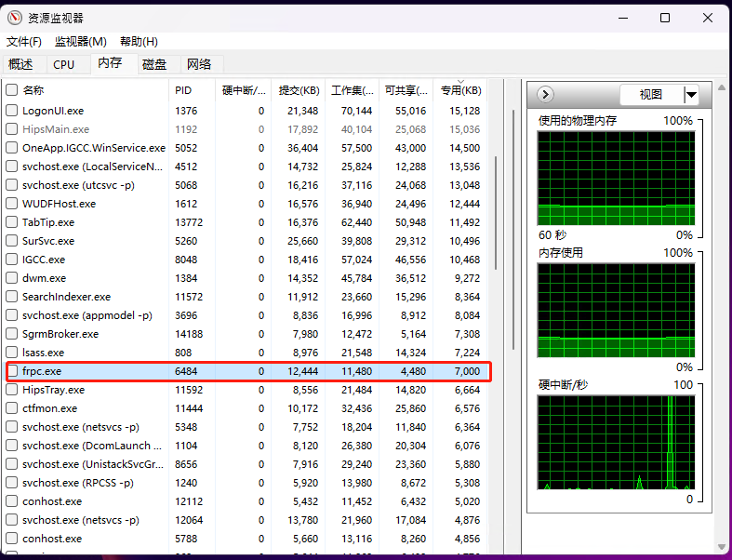The image size is (732, 560).
Task: Click the 视图 button
Action: click(651, 95)
